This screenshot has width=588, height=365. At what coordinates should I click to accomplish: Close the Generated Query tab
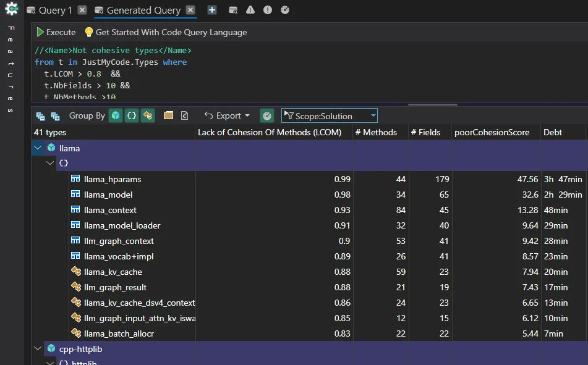point(190,10)
